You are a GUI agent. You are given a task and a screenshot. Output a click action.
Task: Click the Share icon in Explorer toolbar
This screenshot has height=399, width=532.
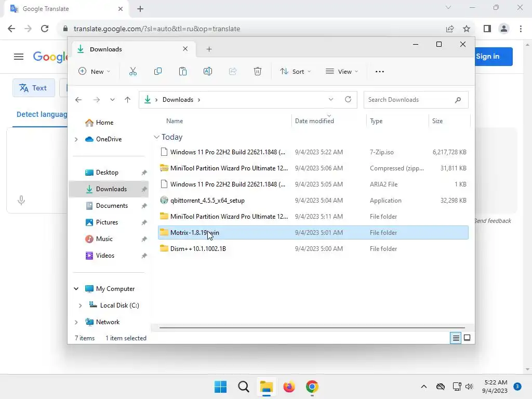tap(233, 72)
